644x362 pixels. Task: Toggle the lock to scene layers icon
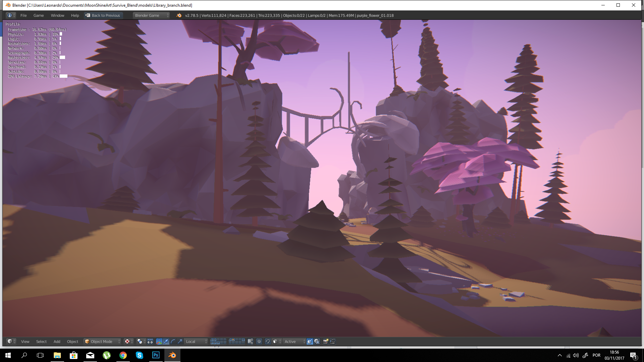click(x=250, y=342)
